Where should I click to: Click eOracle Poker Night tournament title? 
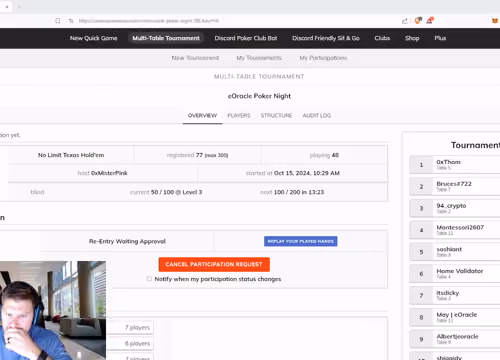259,96
